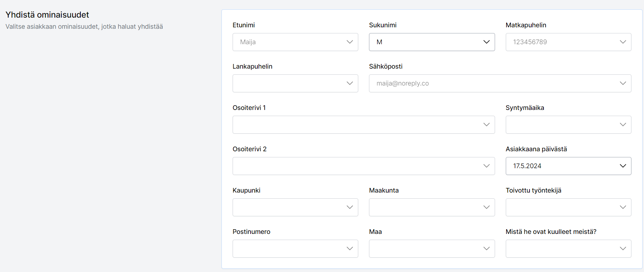Open the Maakunta dropdown
The image size is (644, 272).
coord(431,207)
